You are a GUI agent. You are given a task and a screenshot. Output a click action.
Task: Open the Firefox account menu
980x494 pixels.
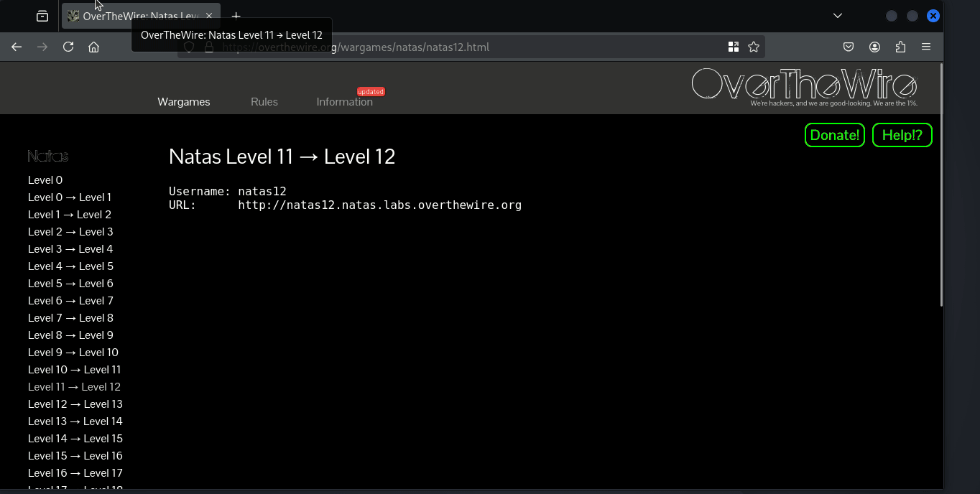pos(874,47)
